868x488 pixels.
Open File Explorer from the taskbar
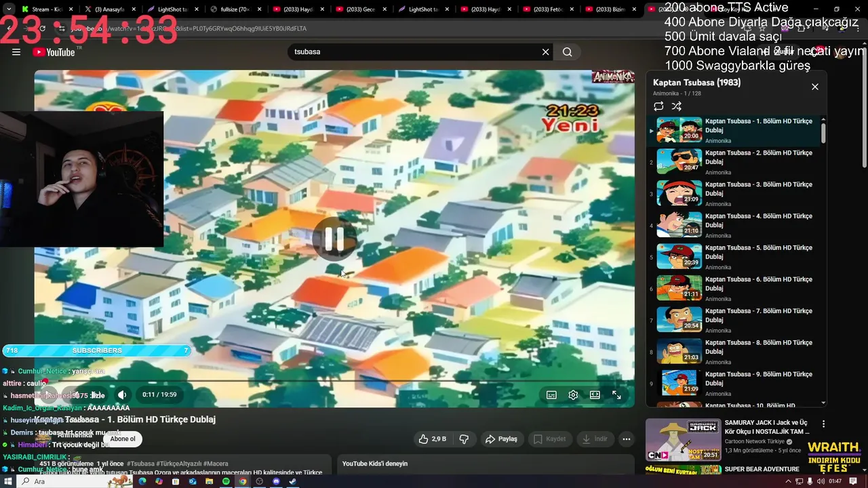[209, 481]
